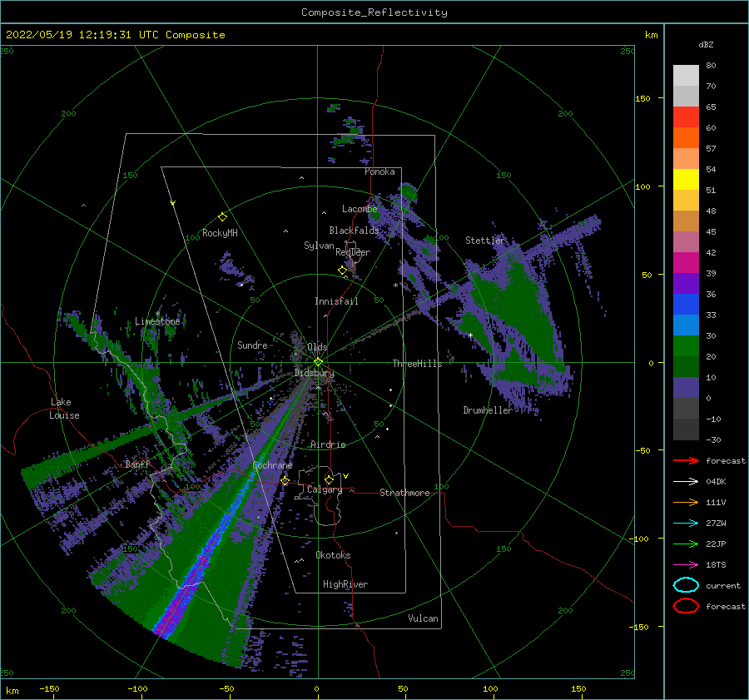Click the Ponoka city label

pyautogui.click(x=379, y=171)
